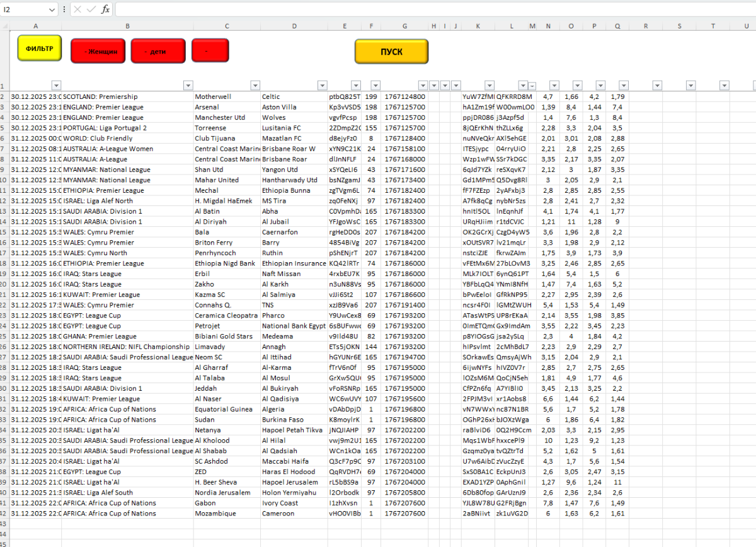Select the row 10 header
Viewport: 756px width, 547px height.
pos(3,180)
